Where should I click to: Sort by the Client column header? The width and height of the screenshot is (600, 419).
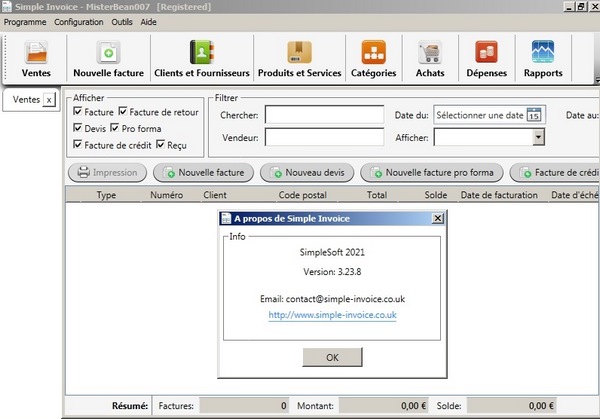[215, 195]
